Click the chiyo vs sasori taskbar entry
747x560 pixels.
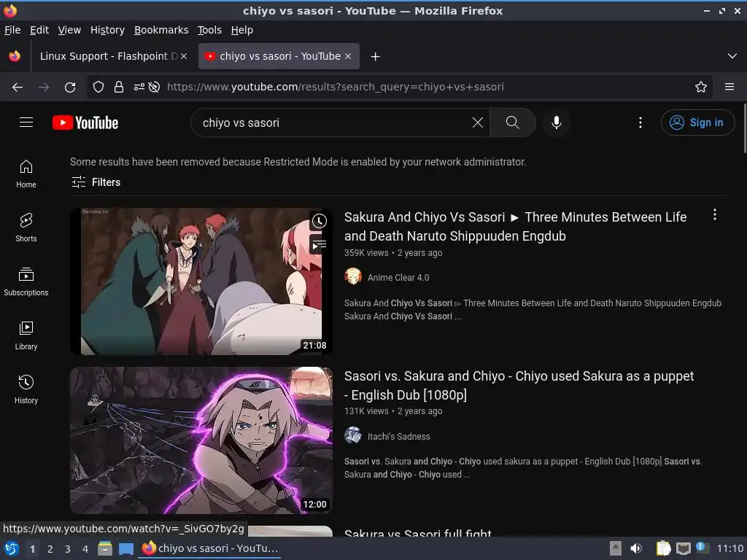click(x=209, y=548)
